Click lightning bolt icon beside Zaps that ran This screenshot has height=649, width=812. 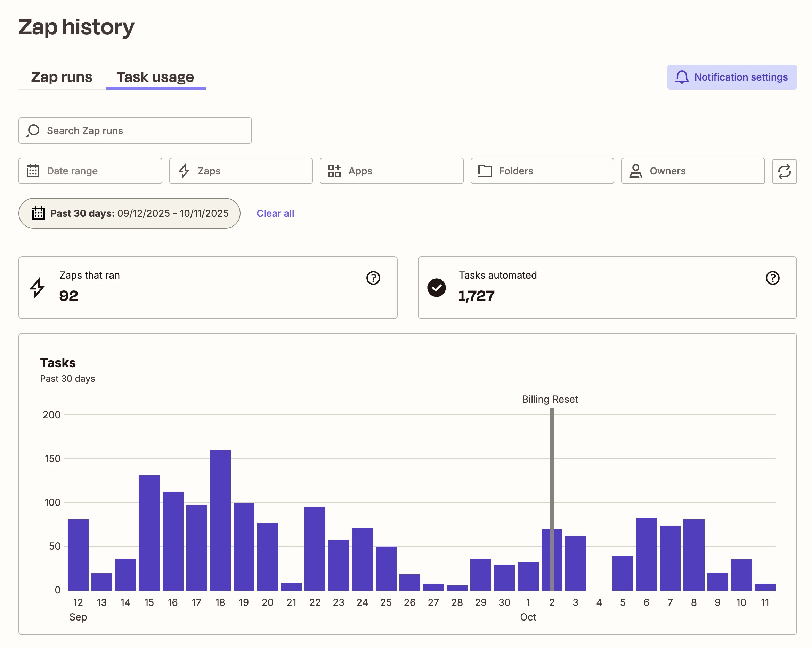coord(37,288)
